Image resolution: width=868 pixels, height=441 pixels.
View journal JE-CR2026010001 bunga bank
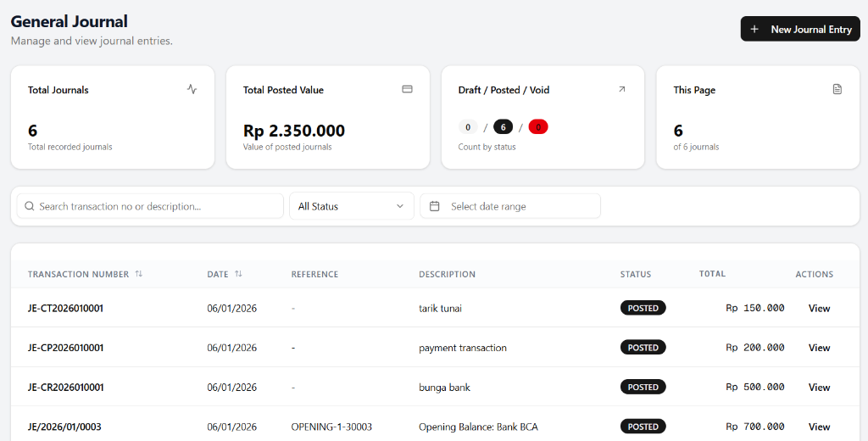point(819,388)
